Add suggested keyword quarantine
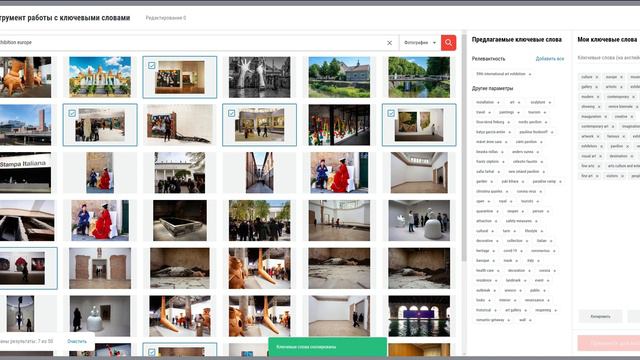This screenshot has width=640, height=360. click(498, 211)
